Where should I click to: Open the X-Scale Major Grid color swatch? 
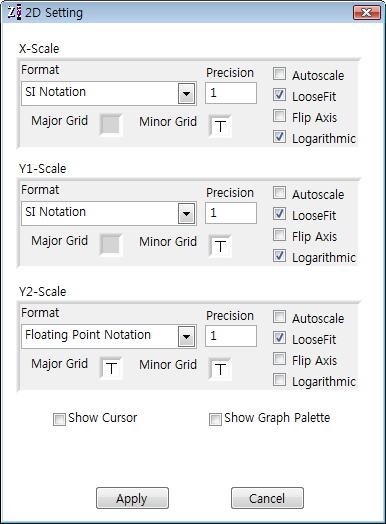click(x=111, y=125)
